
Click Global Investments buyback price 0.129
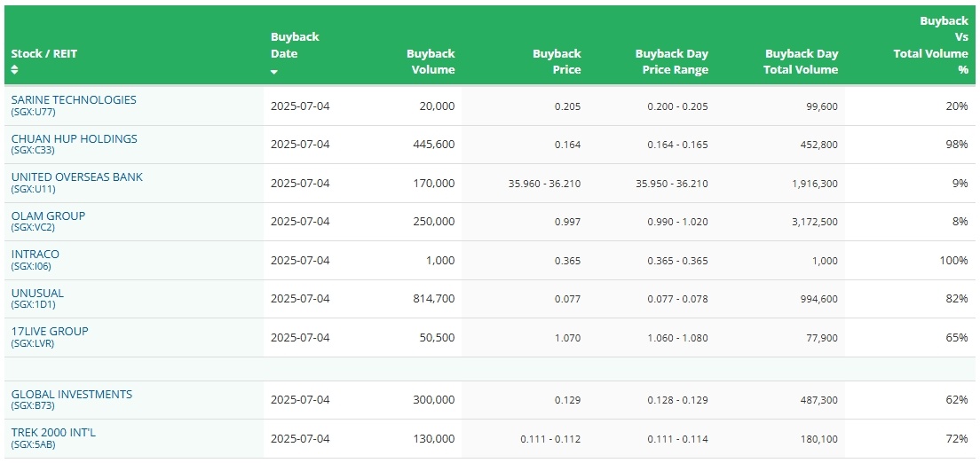[568, 401]
